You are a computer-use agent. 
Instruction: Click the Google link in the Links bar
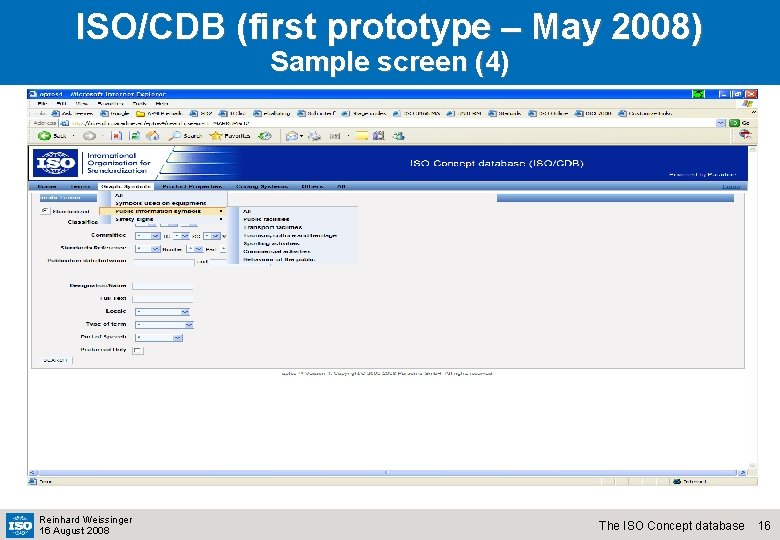click(115, 113)
